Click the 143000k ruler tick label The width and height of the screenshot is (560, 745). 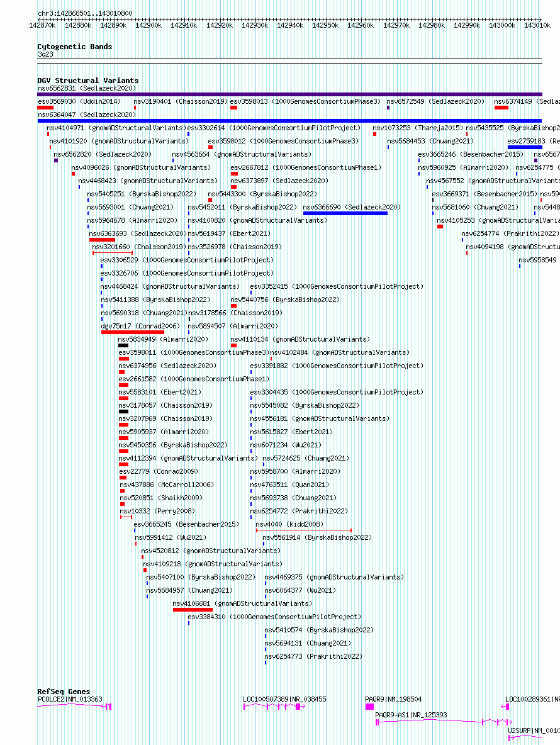tap(502, 25)
